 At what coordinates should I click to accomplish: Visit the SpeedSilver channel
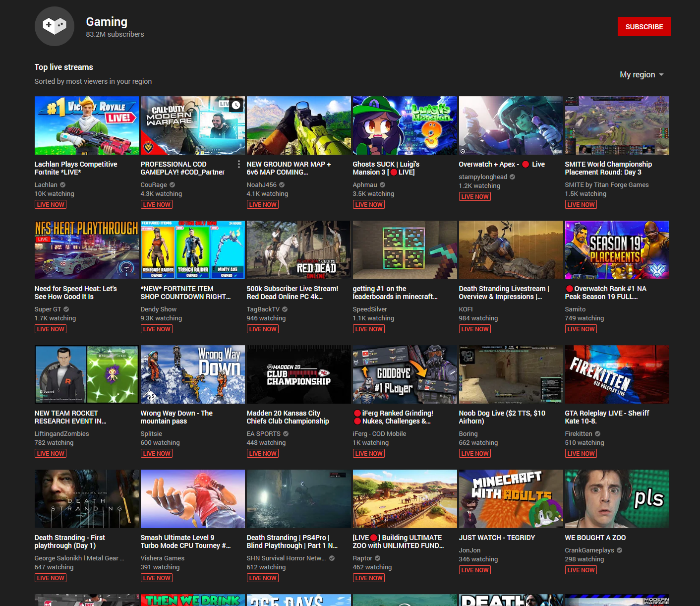370,309
